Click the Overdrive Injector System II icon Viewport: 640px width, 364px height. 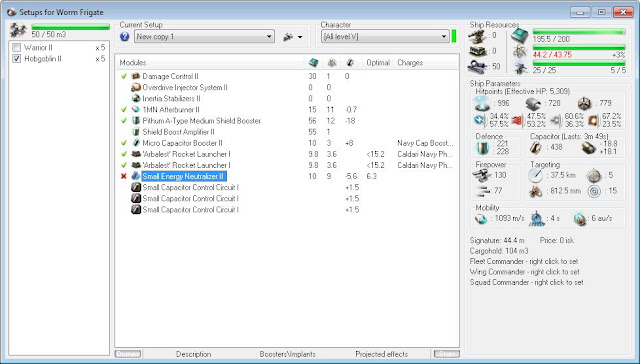click(x=136, y=87)
